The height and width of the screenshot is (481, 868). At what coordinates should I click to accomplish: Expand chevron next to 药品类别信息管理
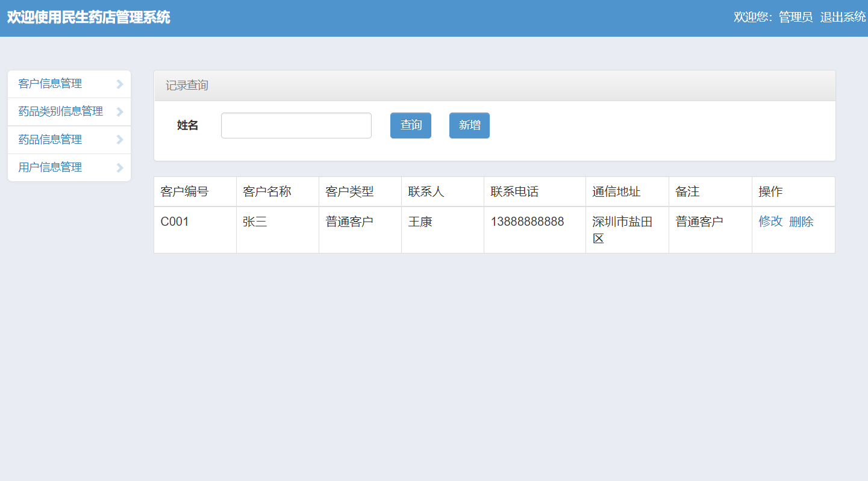[120, 112]
